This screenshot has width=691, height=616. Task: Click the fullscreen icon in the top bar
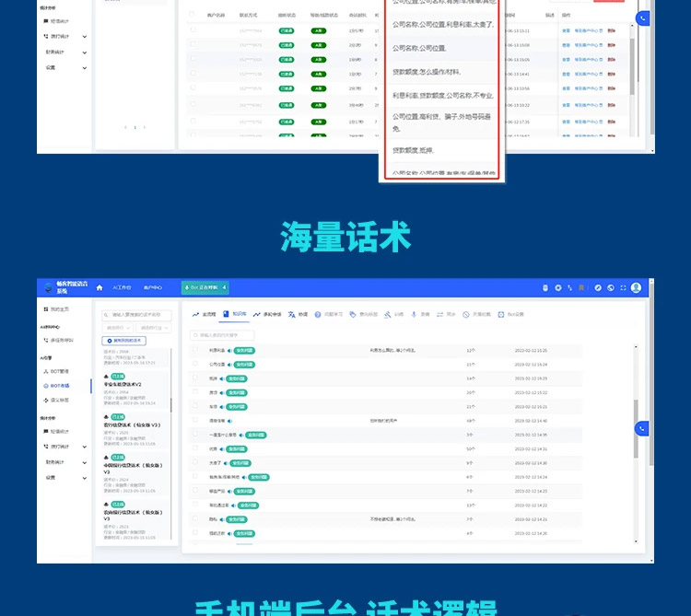click(623, 288)
